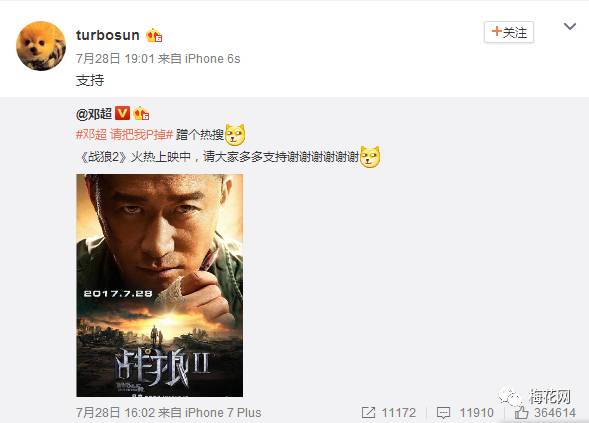This screenshot has width=589, height=423.
Task: Open turbosun's dog avatar picture
Action: (41, 45)
